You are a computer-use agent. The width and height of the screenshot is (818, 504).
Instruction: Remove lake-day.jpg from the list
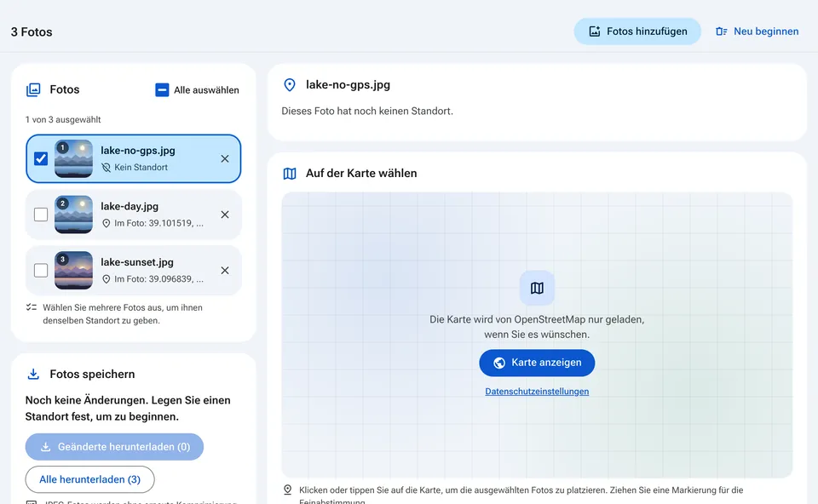[225, 215]
